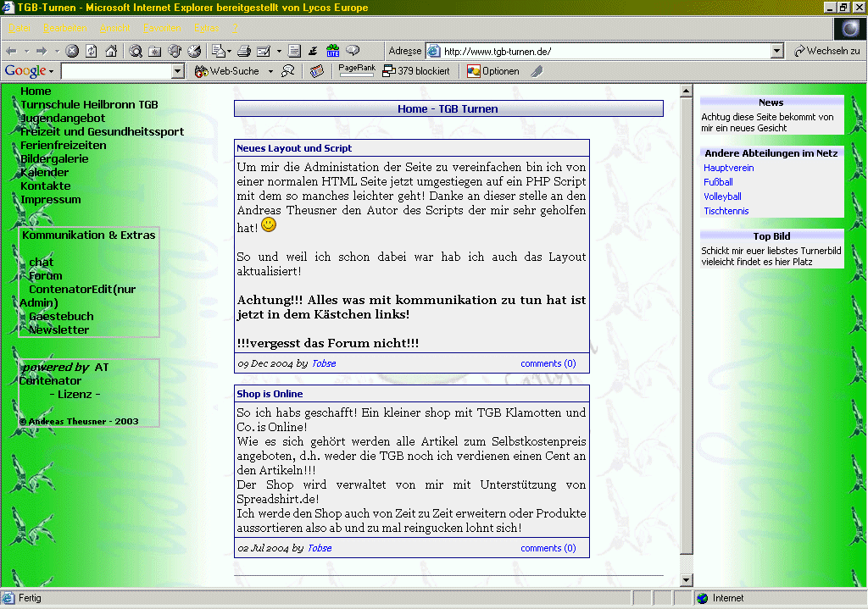
Task: Click the page icon in address bar
Action: pyautogui.click(x=434, y=51)
